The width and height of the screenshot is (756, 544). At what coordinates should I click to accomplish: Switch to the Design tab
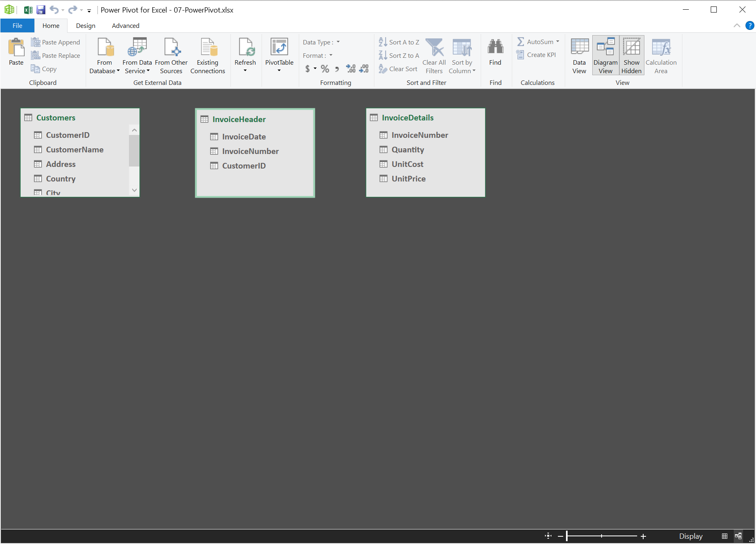86,25
